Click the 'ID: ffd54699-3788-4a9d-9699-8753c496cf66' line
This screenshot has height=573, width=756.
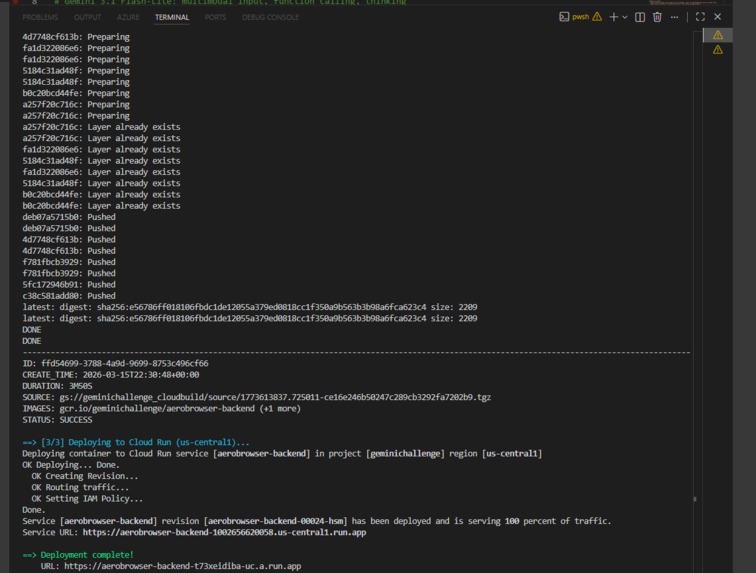[115, 364]
